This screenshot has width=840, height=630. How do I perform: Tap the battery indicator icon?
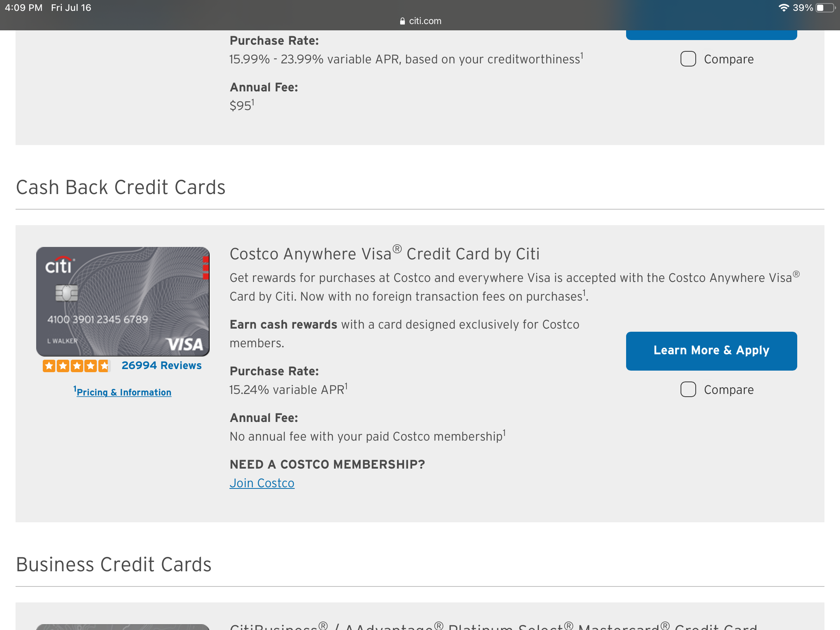click(x=825, y=8)
